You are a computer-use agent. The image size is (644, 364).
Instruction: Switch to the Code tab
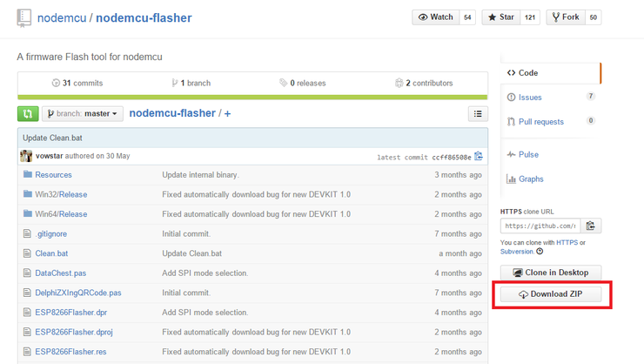pyautogui.click(x=550, y=73)
